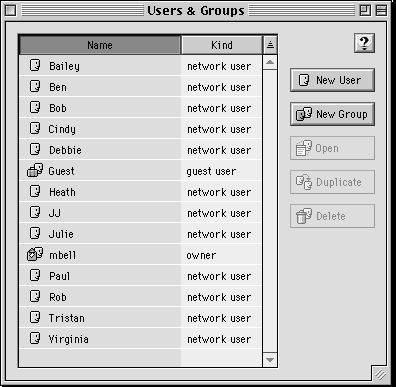This screenshot has height=387, width=396.
Task: Select Paul in the user list
Action: tap(140, 276)
